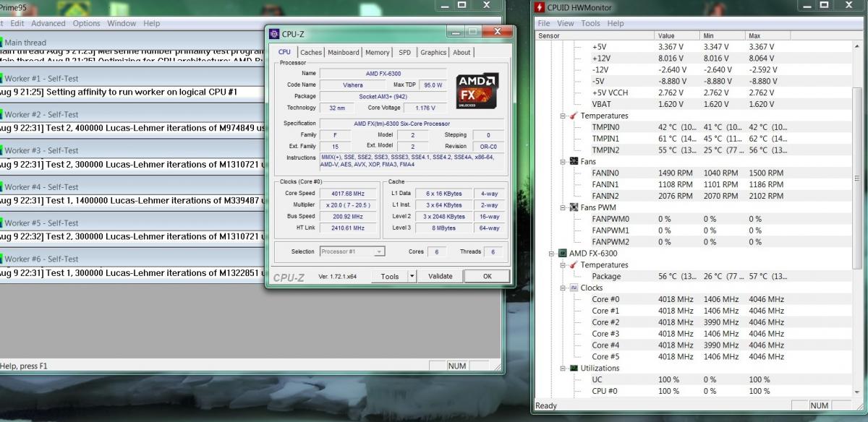The height and width of the screenshot is (422, 868).
Task: Open the Help menu in HWMonitor
Action: coord(616,23)
